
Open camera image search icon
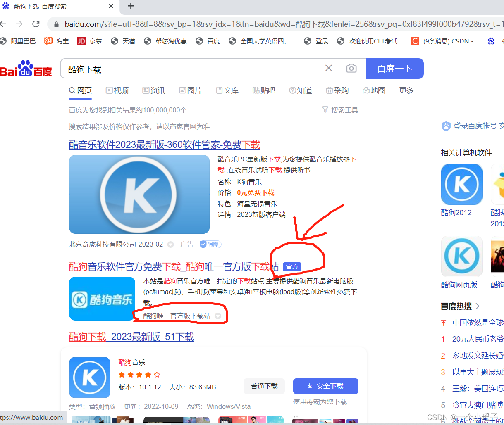pos(351,68)
